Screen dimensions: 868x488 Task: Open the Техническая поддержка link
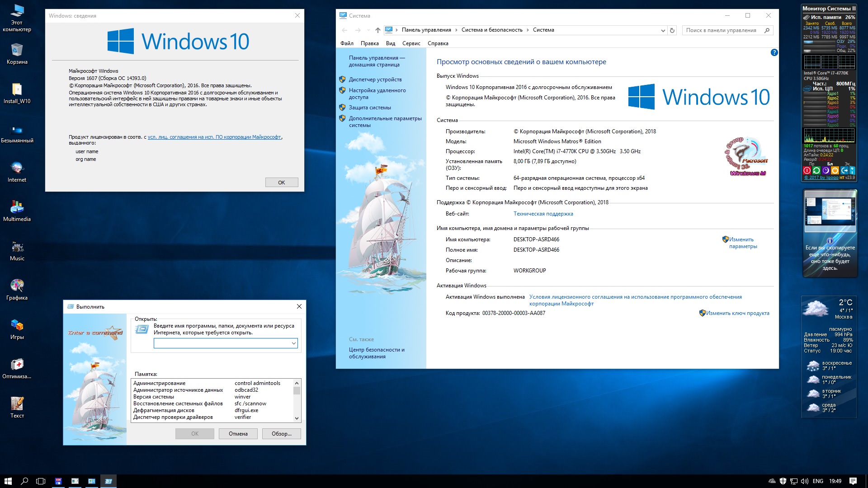click(543, 214)
